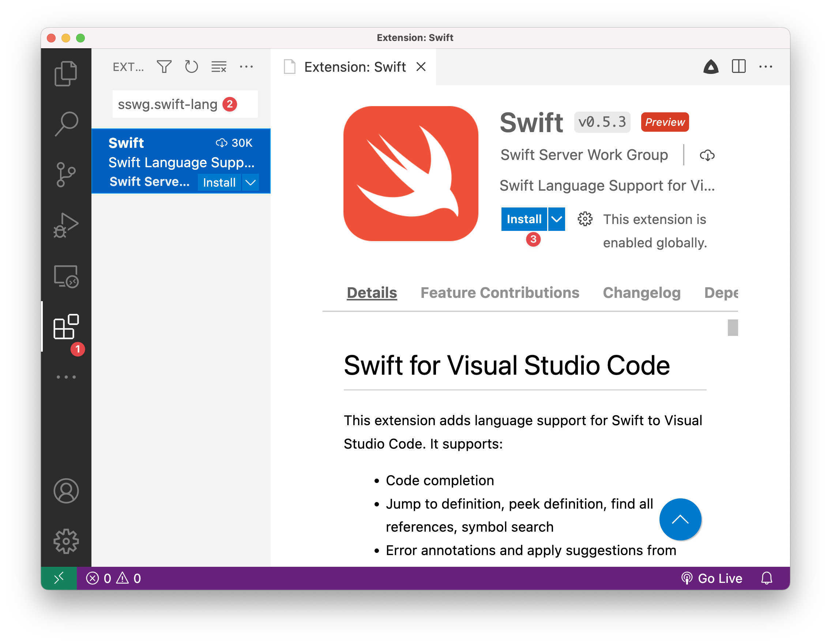Switch to Feature Contributions tab
Screen dimensions: 831x644
click(500, 293)
